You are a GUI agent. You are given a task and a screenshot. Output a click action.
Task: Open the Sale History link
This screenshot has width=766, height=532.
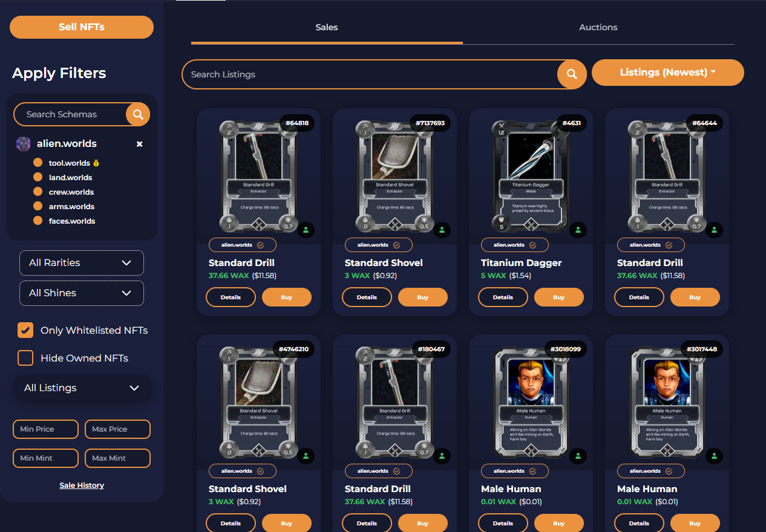pyautogui.click(x=82, y=485)
